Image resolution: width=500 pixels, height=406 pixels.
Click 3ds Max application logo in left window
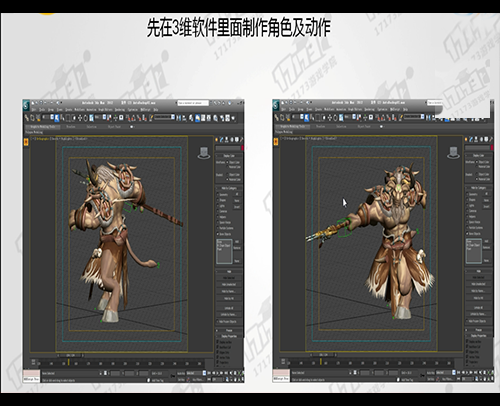(x=26, y=105)
